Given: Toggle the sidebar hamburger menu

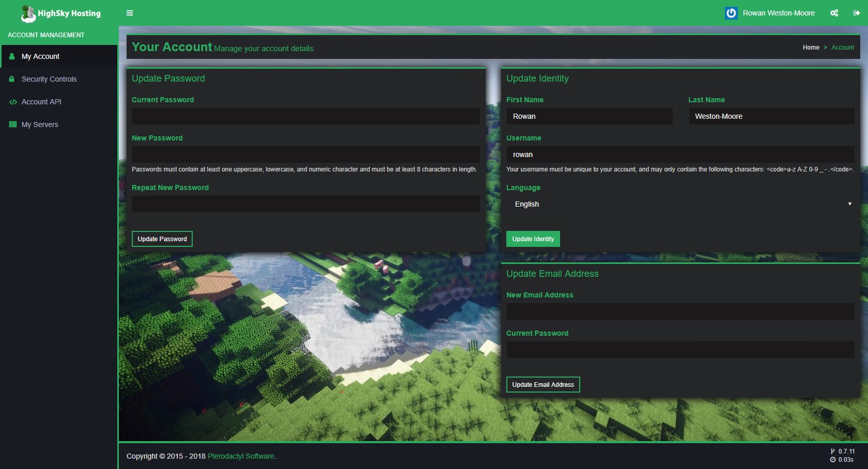Looking at the screenshot, I should (130, 13).
